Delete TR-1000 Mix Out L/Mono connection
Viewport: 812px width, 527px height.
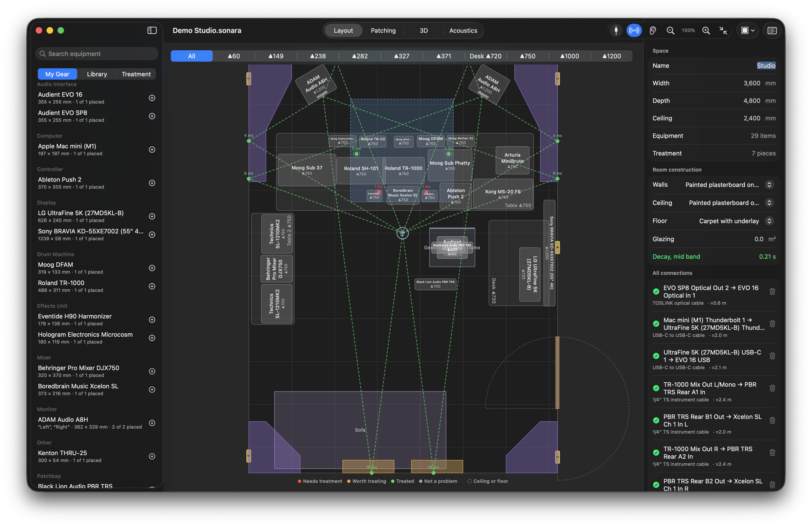(772, 388)
